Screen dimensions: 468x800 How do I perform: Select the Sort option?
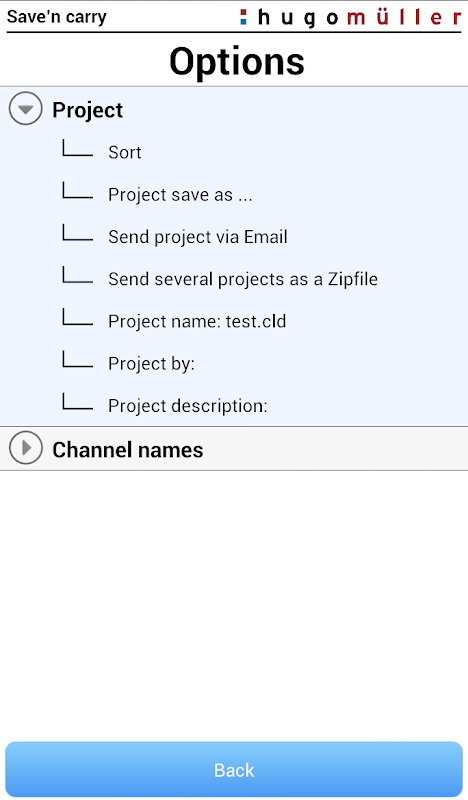click(x=125, y=152)
